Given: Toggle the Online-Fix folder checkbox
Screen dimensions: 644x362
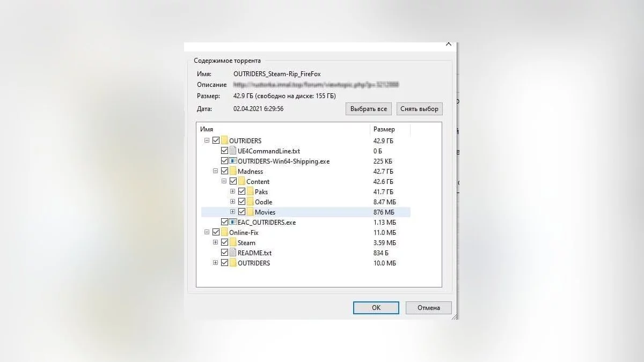Looking at the screenshot, I should (216, 232).
